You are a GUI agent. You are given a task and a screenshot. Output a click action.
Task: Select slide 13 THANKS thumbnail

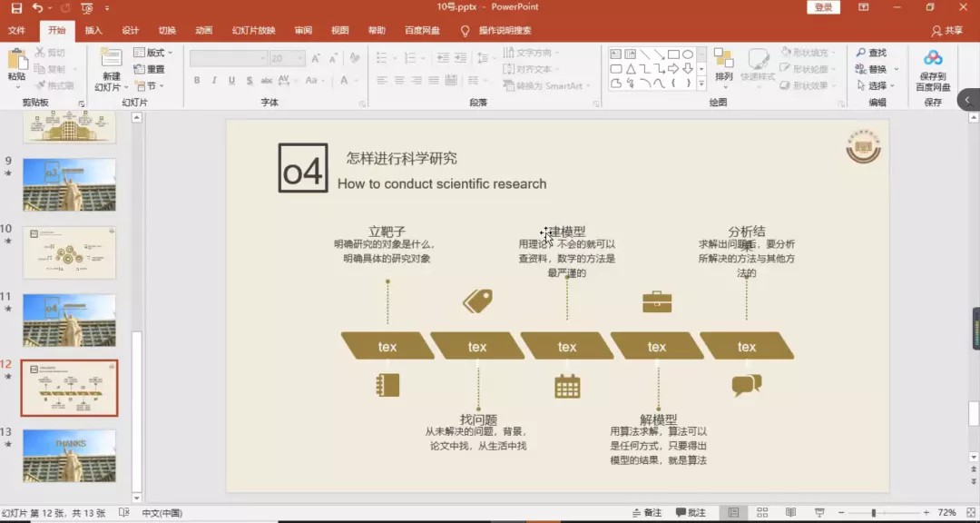(69, 455)
